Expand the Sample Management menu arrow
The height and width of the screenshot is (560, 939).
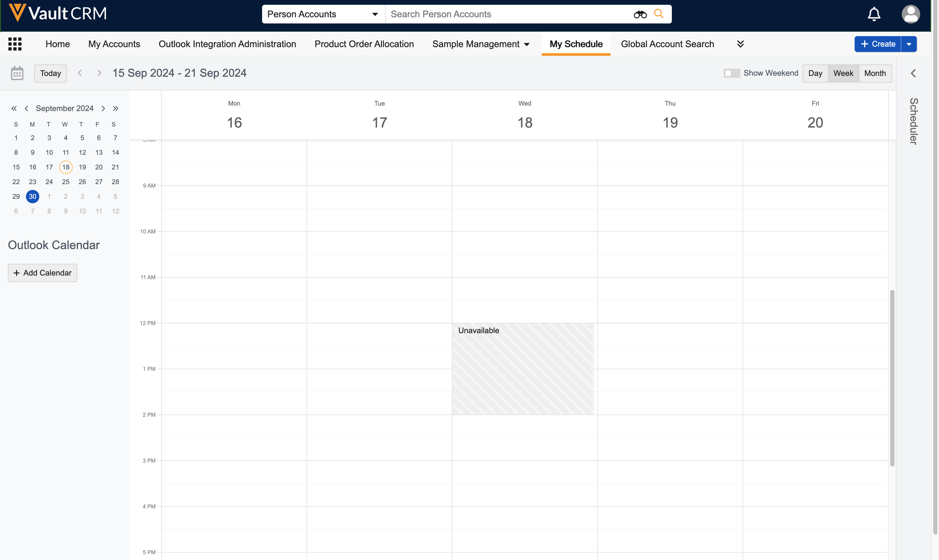point(527,45)
